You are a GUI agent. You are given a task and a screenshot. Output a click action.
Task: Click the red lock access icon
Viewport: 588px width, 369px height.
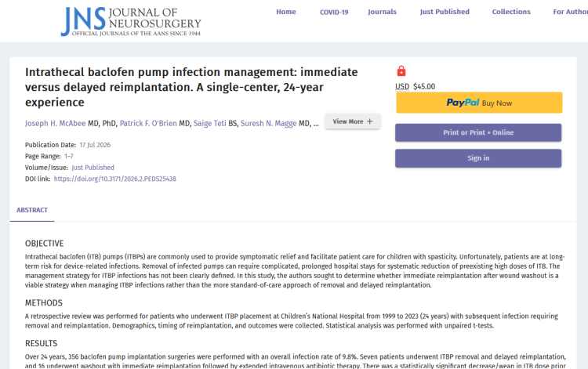coord(401,71)
